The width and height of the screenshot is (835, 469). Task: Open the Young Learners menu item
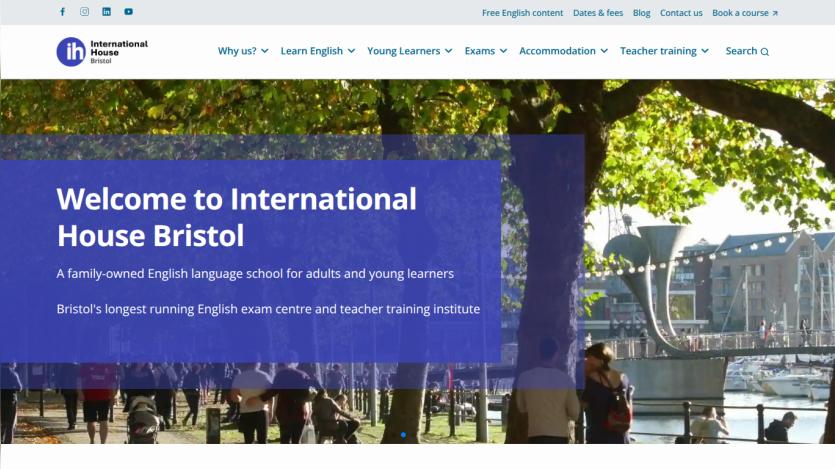[x=404, y=51]
